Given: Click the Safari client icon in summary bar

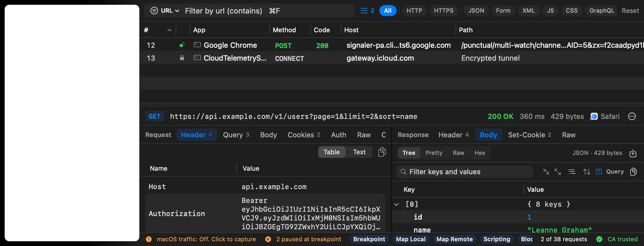Looking at the screenshot, I should (x=594, y=116).
